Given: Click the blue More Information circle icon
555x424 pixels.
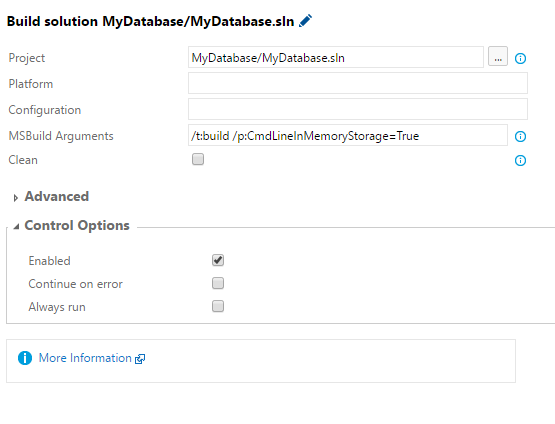Looking at the screenshot, I should point(25,358).
